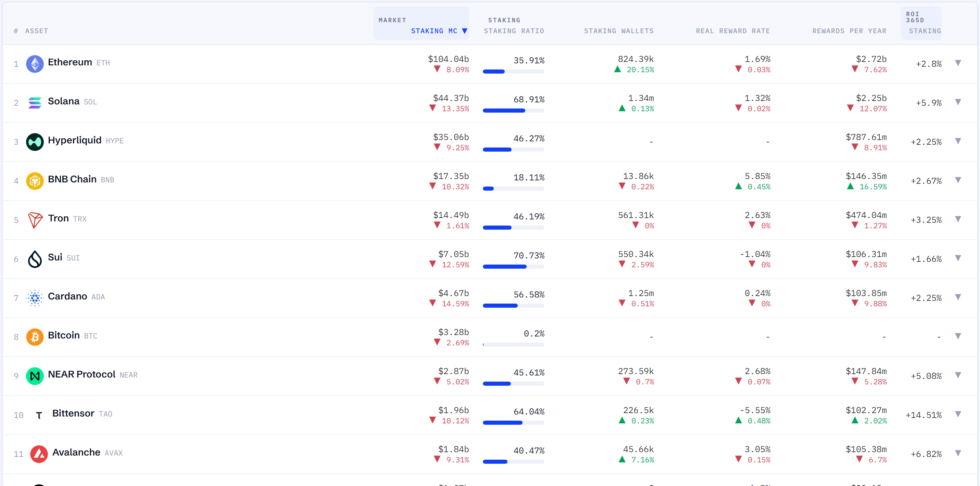Image resolution: width=980 pixels, height=486 pixels.
Task: Click the Hyperliquid logo icon
Action: [35, 142]
